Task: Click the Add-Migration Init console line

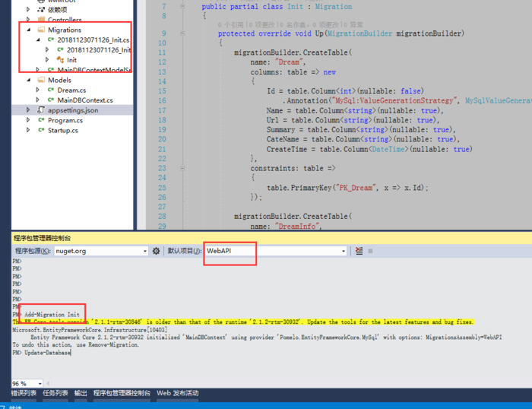Action: [52, 315]
